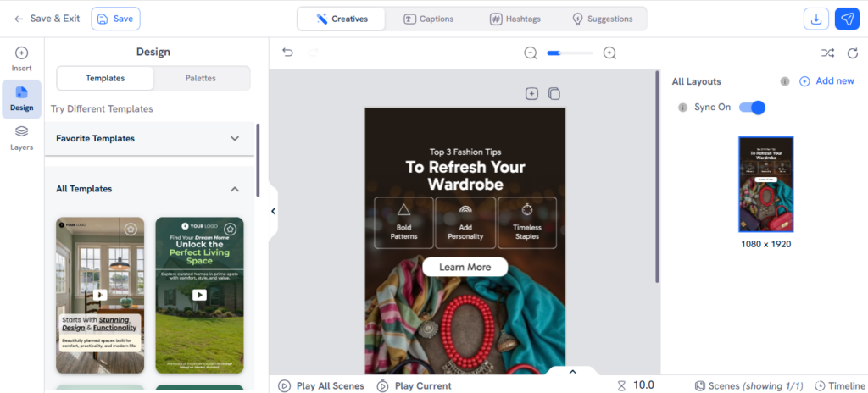Collapse the All Templates section
868x393 pixels.
point(235,190)
